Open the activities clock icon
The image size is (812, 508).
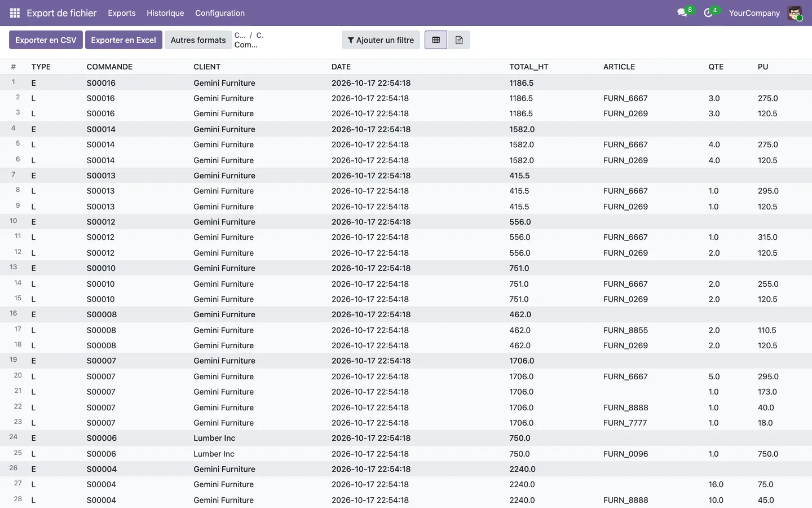(x=708, y=12)
